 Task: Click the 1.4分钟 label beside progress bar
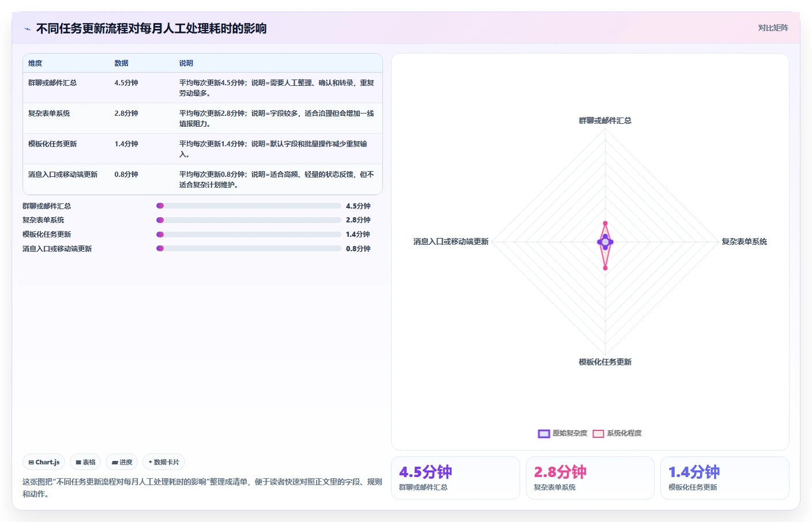[358, 234]
